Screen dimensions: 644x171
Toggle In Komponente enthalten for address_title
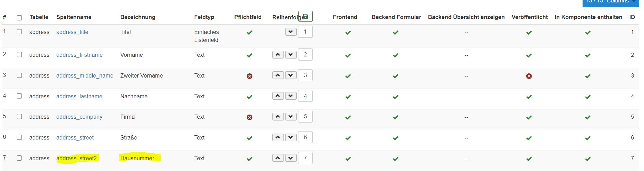(x=588, y=33)
